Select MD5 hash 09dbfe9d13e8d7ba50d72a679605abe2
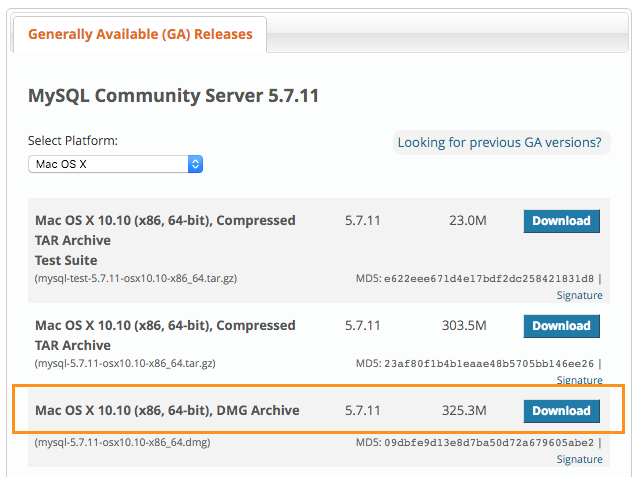This screenshot has height=477, width=644. 489,442
